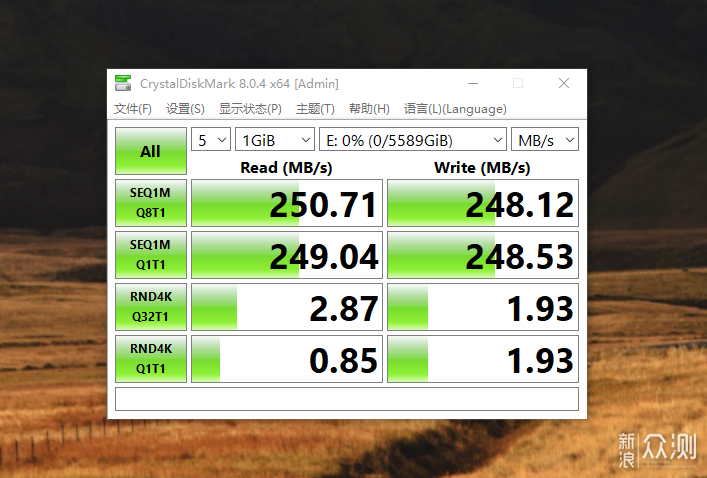Click the Read (MB/s) column header
Viewport: 707px width, 478px height.
[286, 168]
